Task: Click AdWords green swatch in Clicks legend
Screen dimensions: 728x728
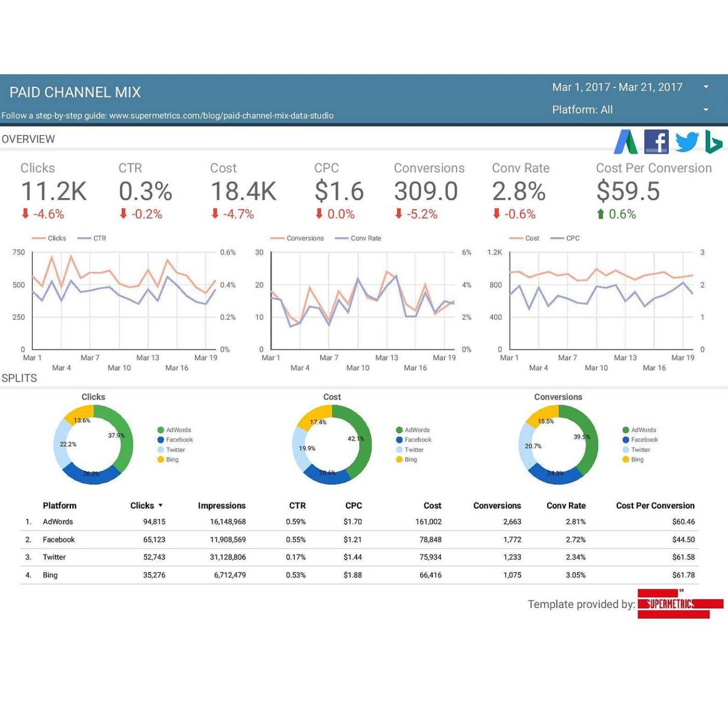Action: pyautogui.click(x=161, y=430)
